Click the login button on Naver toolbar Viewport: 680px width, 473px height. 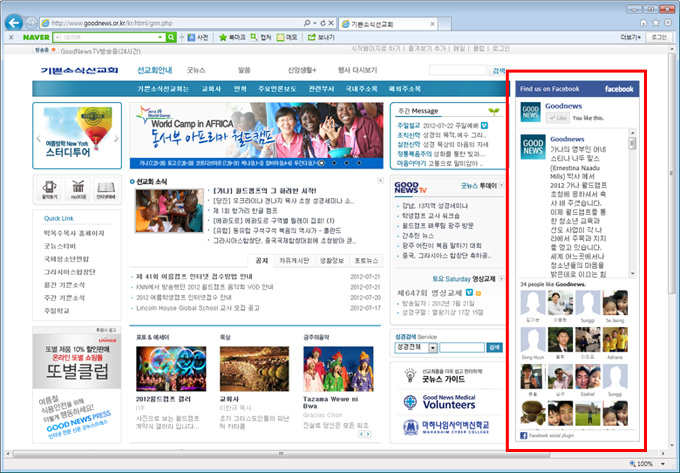[x=659, y=37]
